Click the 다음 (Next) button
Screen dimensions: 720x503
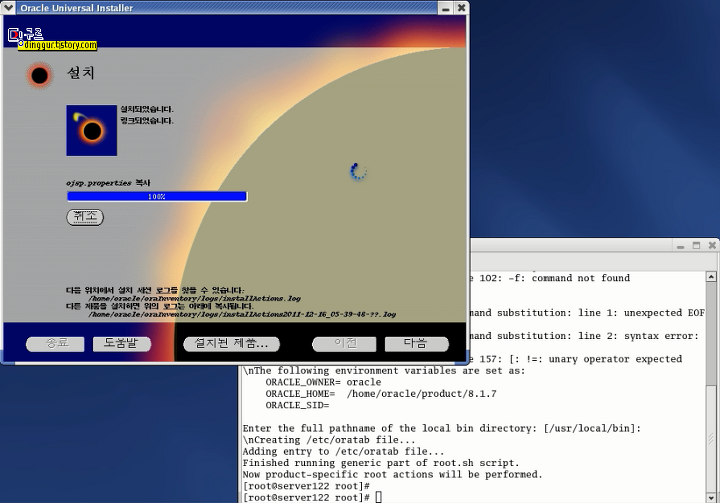tap(416, 344)
